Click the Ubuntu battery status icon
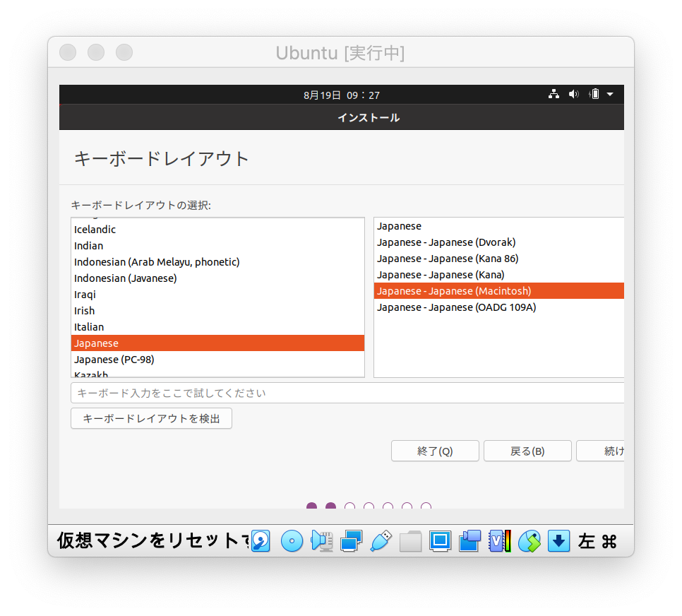This screenshot has height=616, width=682. pos(594,94)
